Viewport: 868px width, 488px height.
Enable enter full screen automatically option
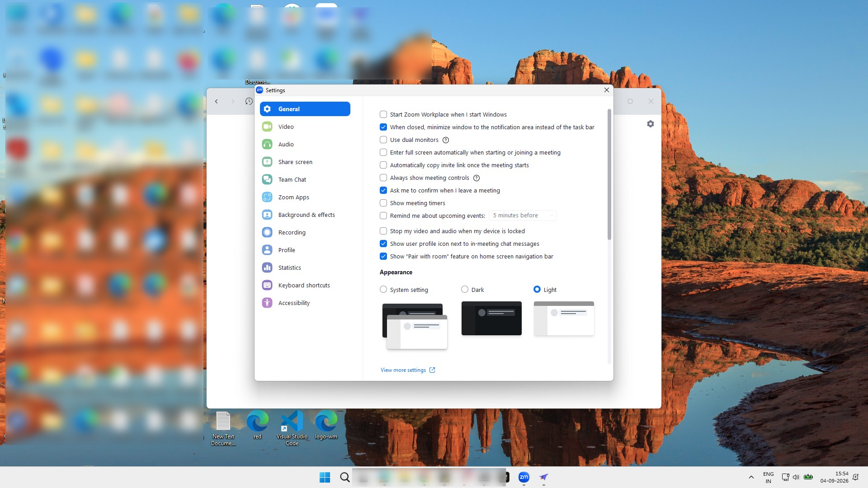click(383, 152)
